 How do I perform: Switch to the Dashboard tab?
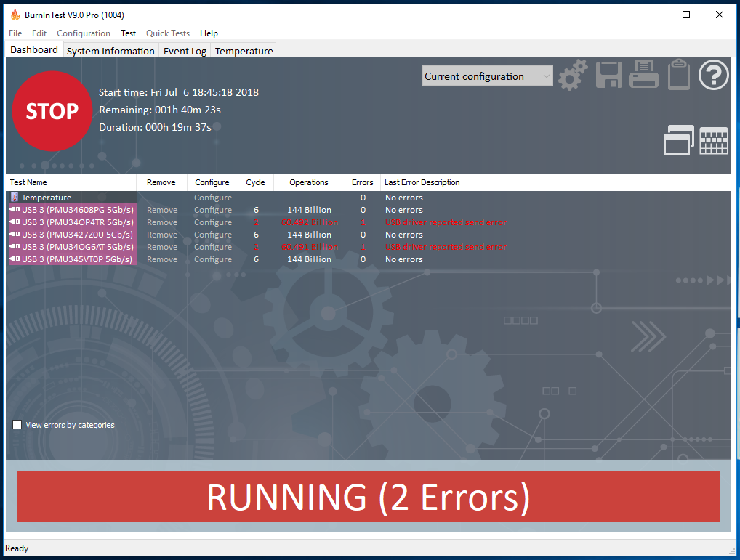pos(34,49)
